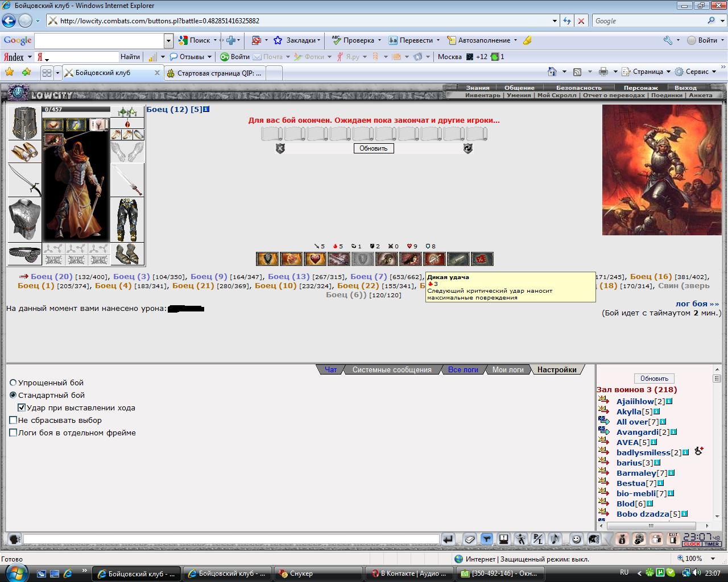Switch to the Чат tab
This screenshot has height=582, width=728.
[330, 369]
